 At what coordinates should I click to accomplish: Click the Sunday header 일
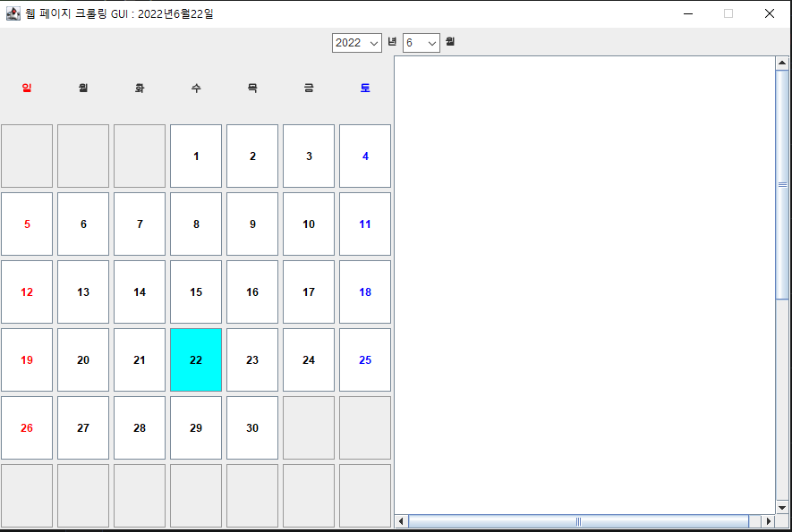(27, 88)
